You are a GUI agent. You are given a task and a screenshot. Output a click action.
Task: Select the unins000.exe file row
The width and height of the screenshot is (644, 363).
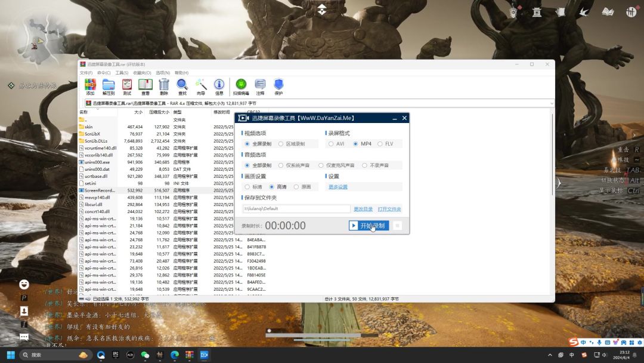pyautogui.click(x=156, y=162)
